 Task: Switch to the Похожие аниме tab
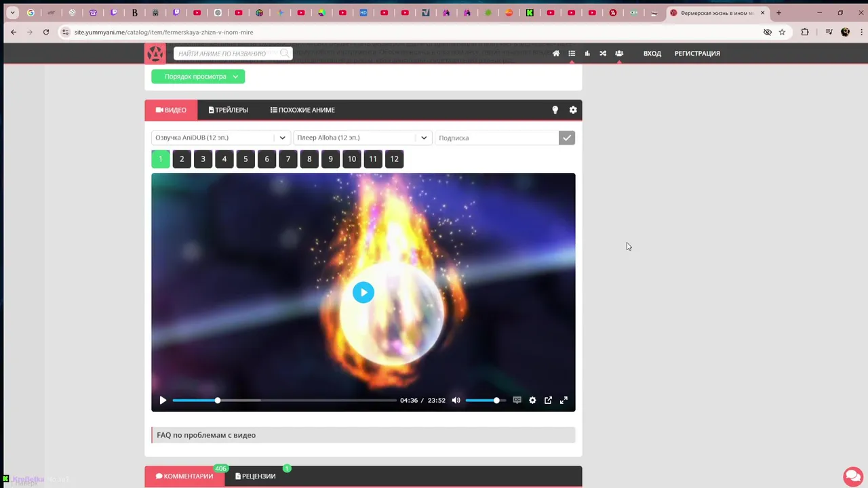point(302,110)
